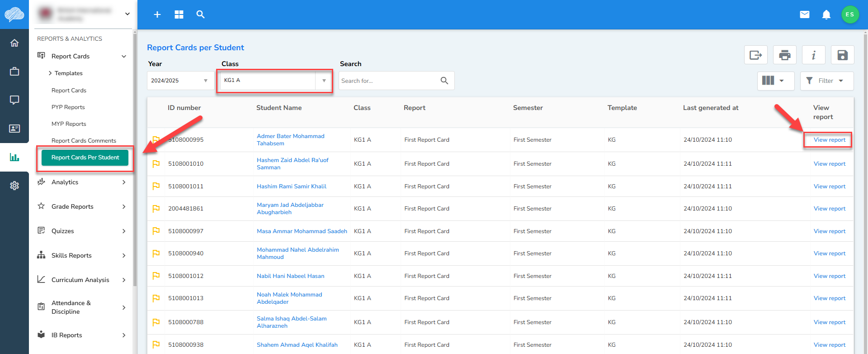Open the home icon in the left rail

click(x=14, y=43)
